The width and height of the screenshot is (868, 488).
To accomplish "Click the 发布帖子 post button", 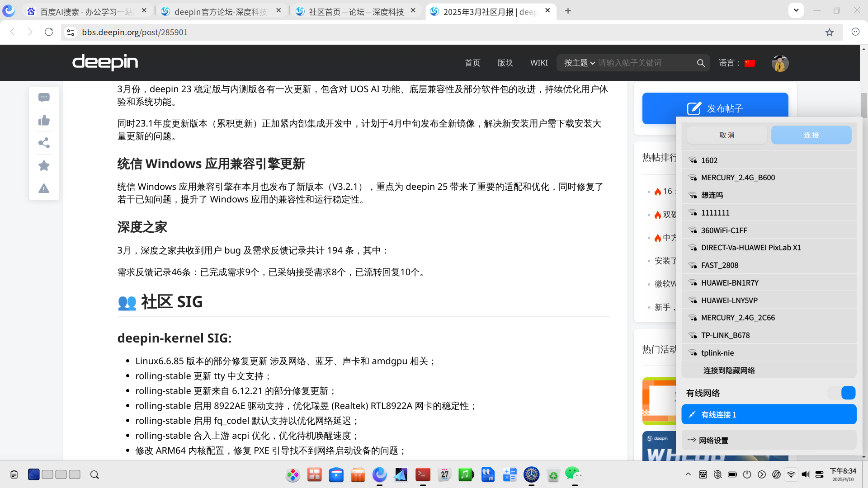I will [715, 108].
